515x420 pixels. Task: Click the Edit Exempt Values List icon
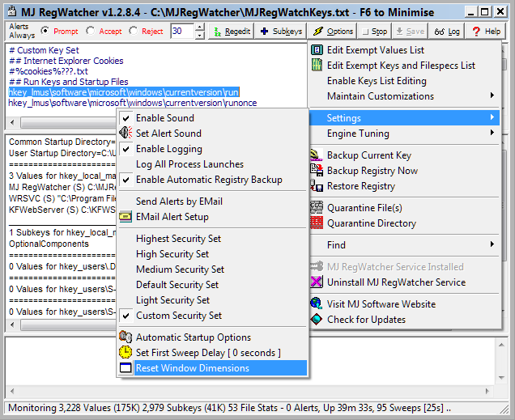(317, 50)
